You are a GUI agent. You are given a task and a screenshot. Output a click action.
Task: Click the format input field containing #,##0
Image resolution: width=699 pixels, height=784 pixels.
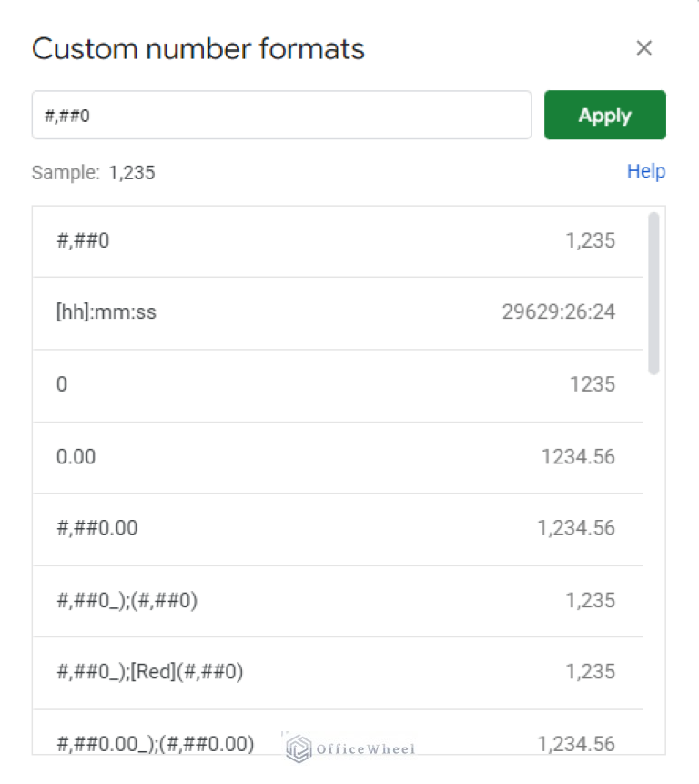click(282, 115)
